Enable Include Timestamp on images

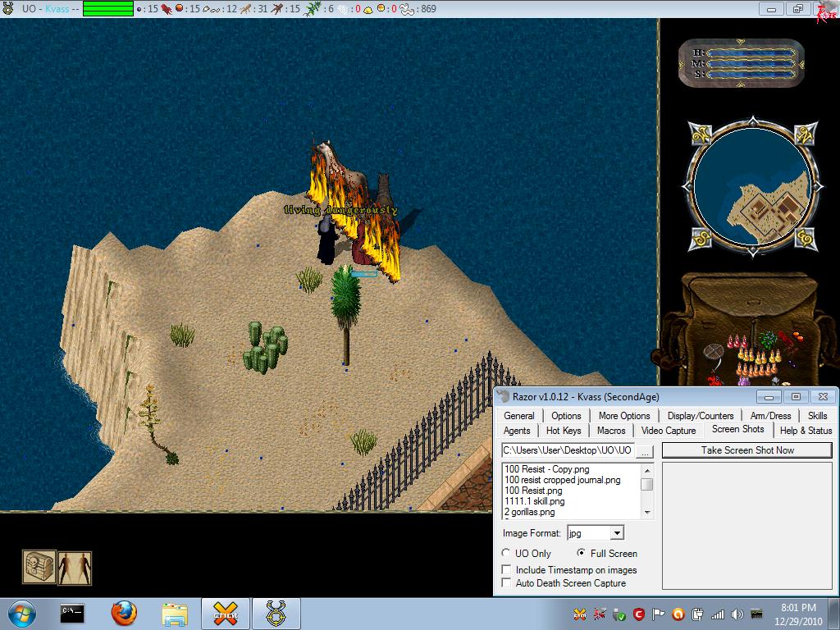coord(507,570)
